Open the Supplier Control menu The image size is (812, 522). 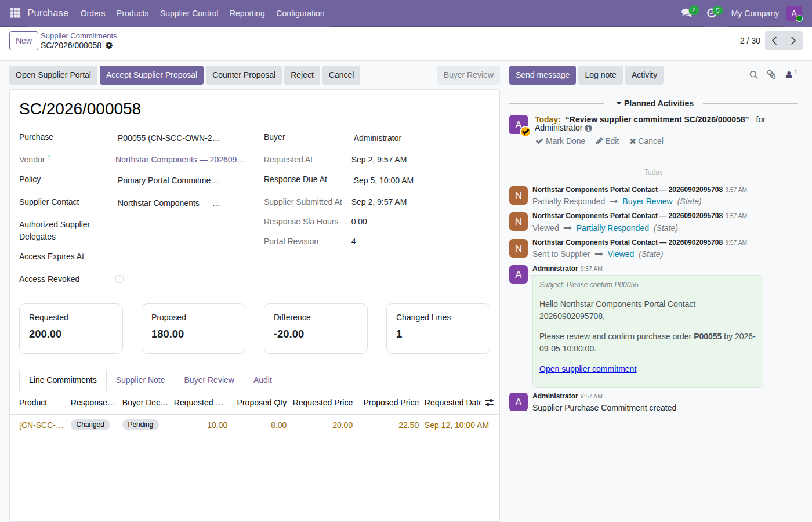point(189,13)
